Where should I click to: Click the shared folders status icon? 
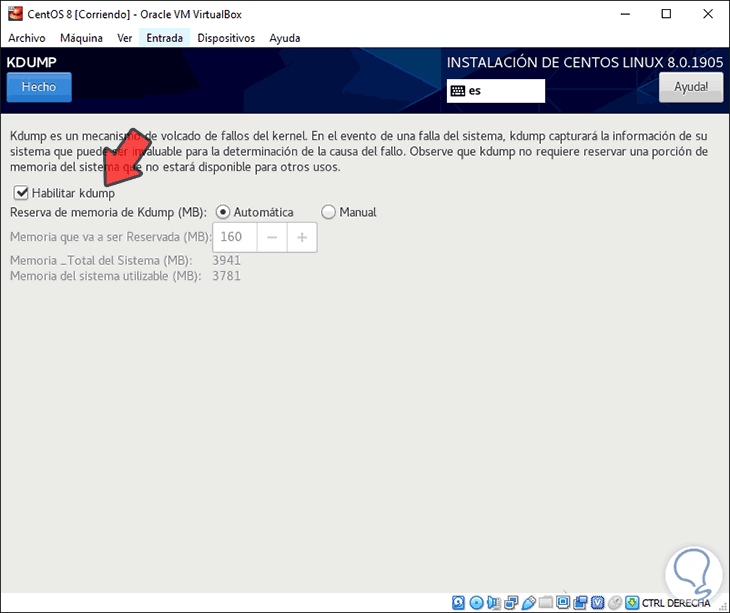click(545, 603)
